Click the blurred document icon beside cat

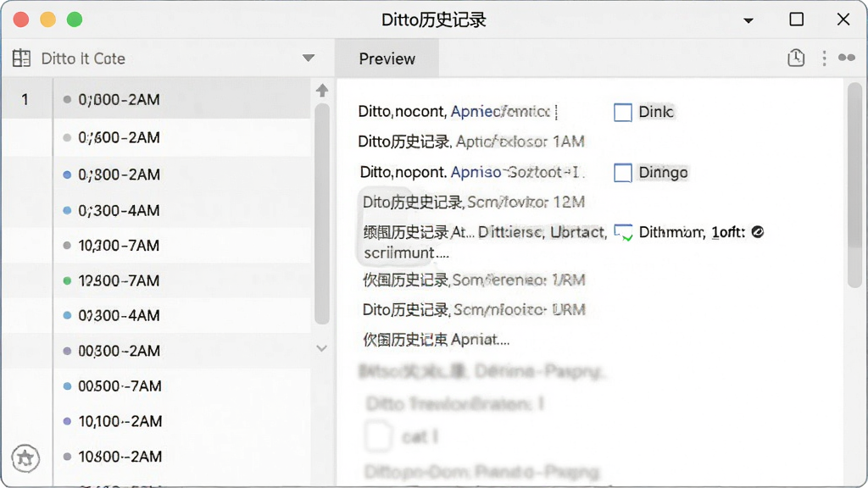(x=378, y=436)
